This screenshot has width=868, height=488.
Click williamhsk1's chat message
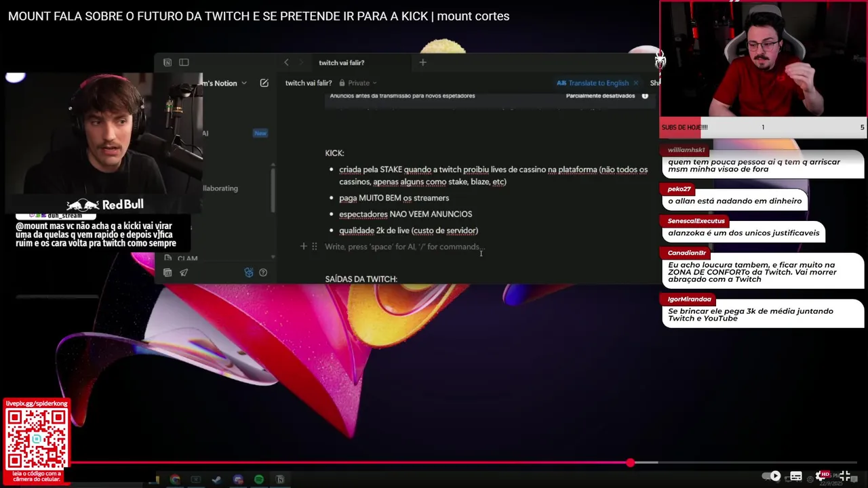[762, 165]
